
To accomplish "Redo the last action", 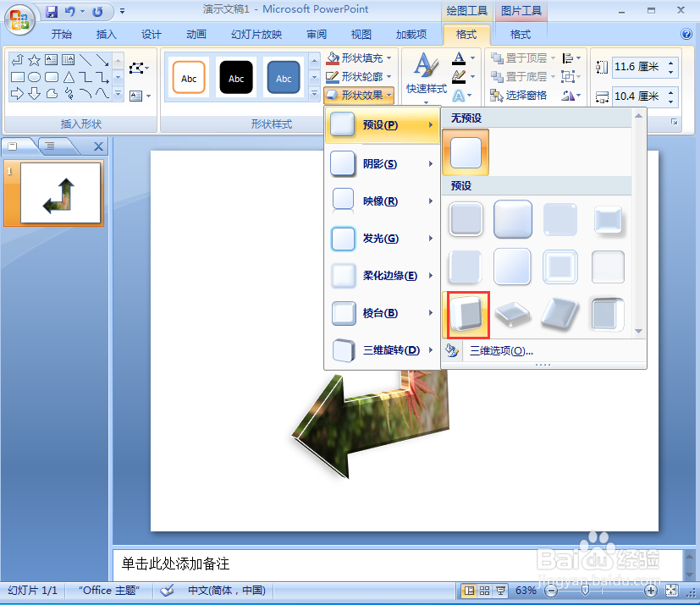I will pos(97,12).
